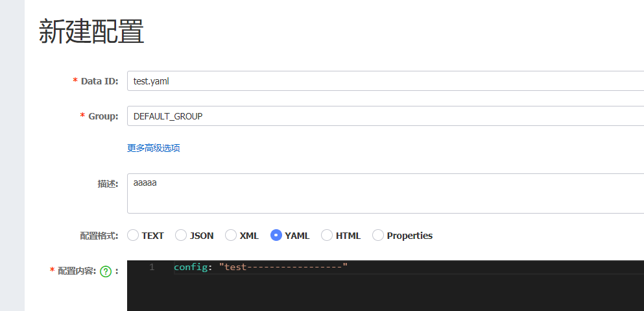Click the 配置格式 label
Image resolution: width=644 pixels, height=311 pixels.
coord(99,236)
